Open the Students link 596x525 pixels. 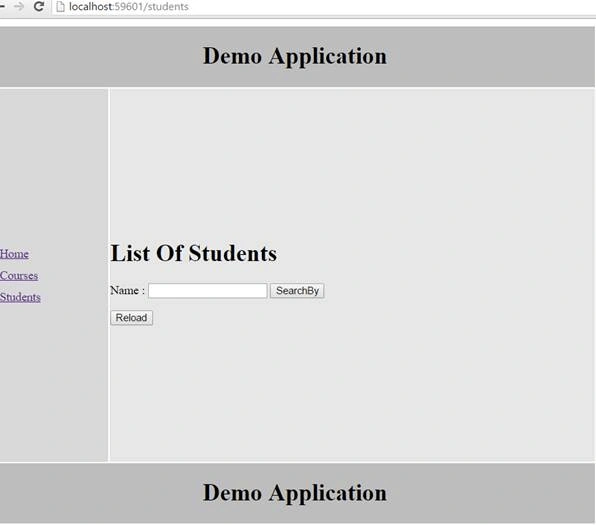(20, 297)
